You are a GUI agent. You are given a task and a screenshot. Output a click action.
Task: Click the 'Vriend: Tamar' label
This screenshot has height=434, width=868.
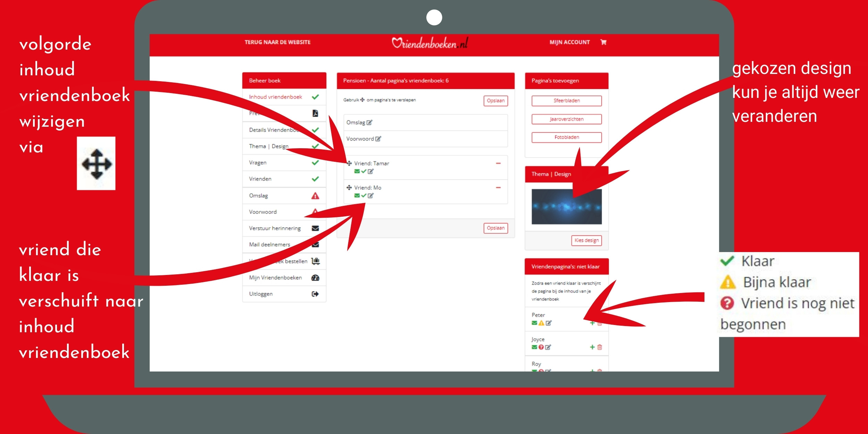pos(372,163)
